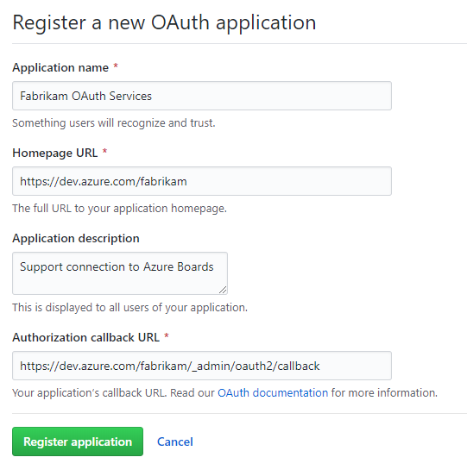This screenshot has height=476, width=467.
Task: Cancel the OAuth application registration
Action: [175, 442]
